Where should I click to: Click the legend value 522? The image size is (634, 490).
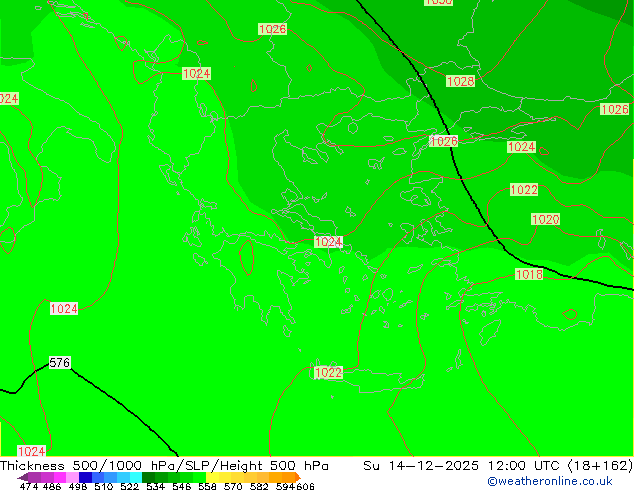(x=129, y=486)
